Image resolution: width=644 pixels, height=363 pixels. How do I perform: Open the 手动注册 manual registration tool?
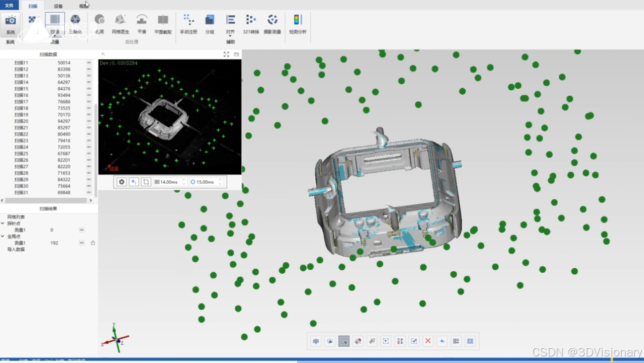pyautogui.click(x=188, y=24)
